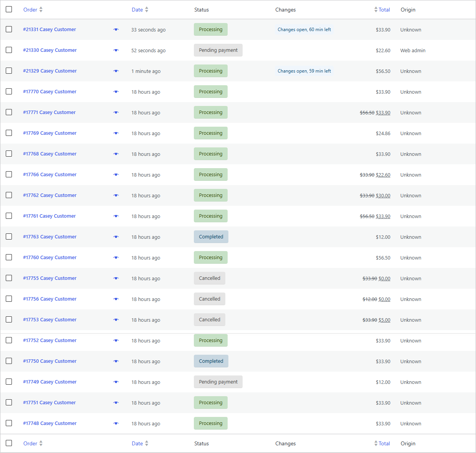The height and width of the screenshot is (453, 476).
Task: Tick the select-all checkbox in header
Action: pyautogui.click(x=9, y=9)
